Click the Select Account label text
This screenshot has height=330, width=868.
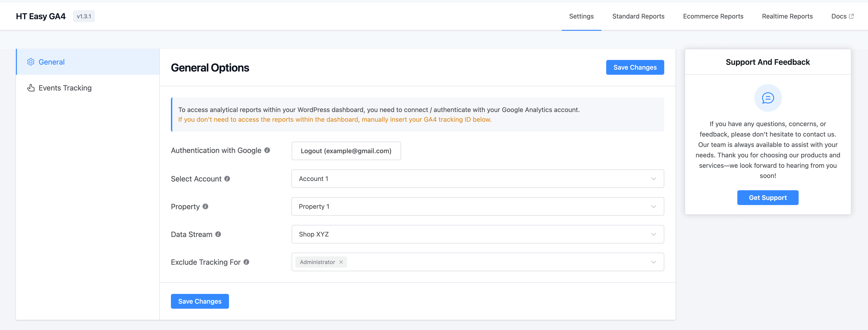[x=196, y=179]
